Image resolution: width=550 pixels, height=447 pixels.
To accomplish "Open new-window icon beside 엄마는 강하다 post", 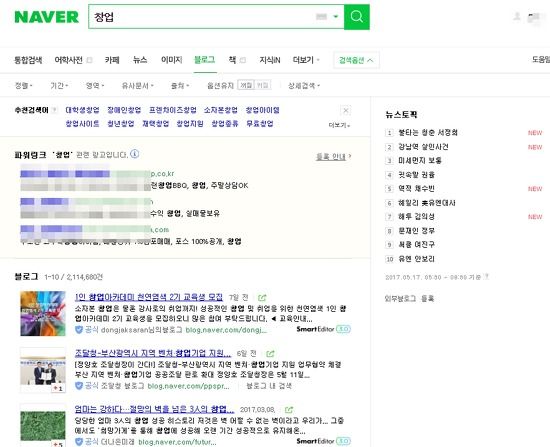I will pyautogui.click(x=289, y=410).
